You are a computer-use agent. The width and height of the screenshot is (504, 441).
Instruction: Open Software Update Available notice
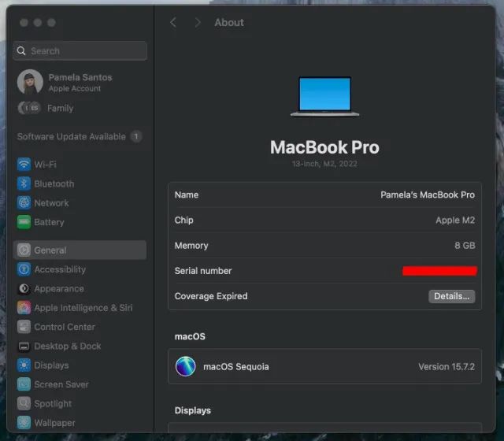[72, 136]
